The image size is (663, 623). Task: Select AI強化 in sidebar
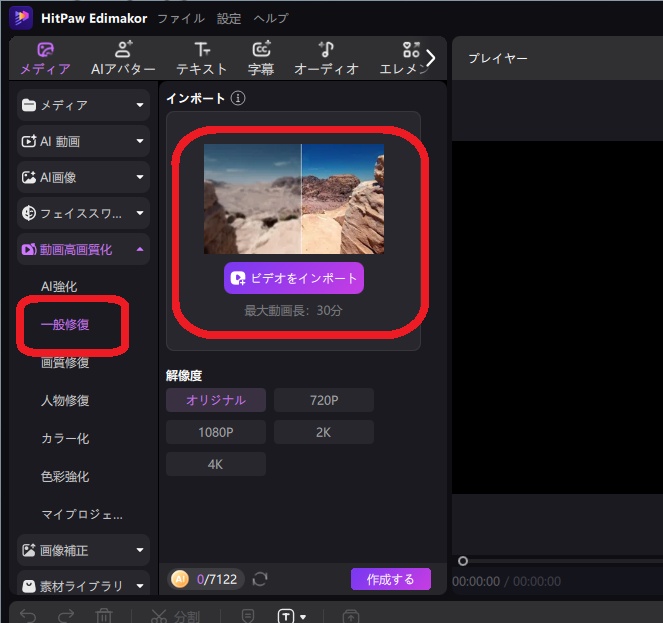click(x=59, y=287)
